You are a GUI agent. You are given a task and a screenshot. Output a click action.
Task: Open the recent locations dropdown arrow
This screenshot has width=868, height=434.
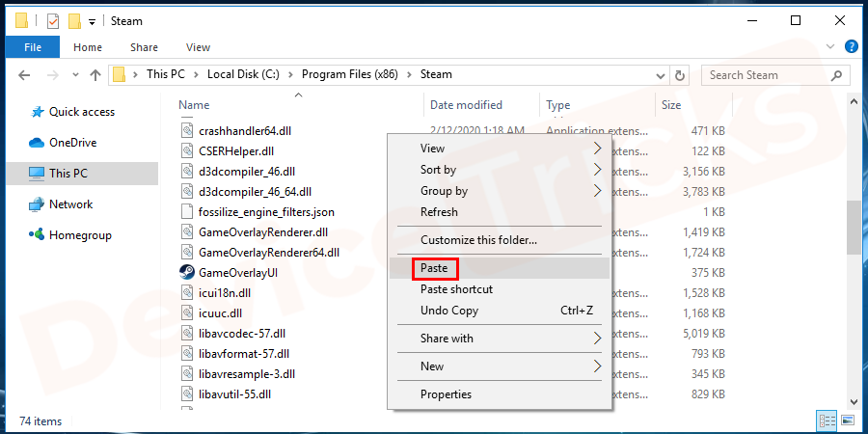75,74
